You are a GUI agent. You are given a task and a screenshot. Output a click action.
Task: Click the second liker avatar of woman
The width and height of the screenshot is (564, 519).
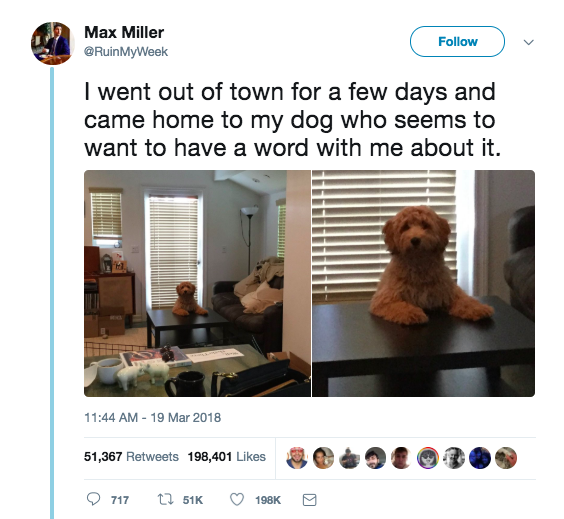323,458
